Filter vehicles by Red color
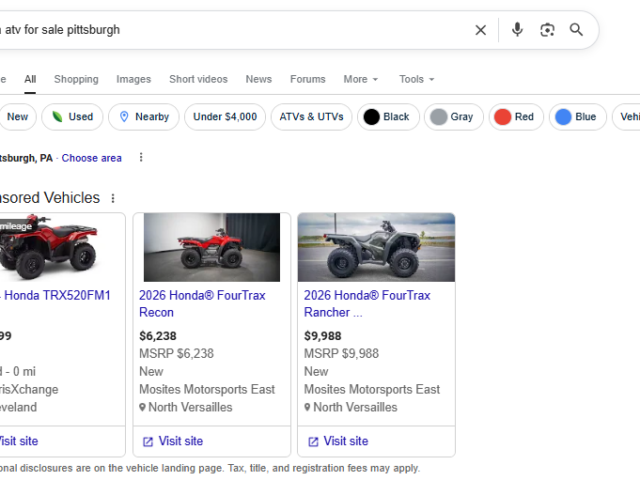The height and width of the screenshot is (480, 640). point(516,117)
